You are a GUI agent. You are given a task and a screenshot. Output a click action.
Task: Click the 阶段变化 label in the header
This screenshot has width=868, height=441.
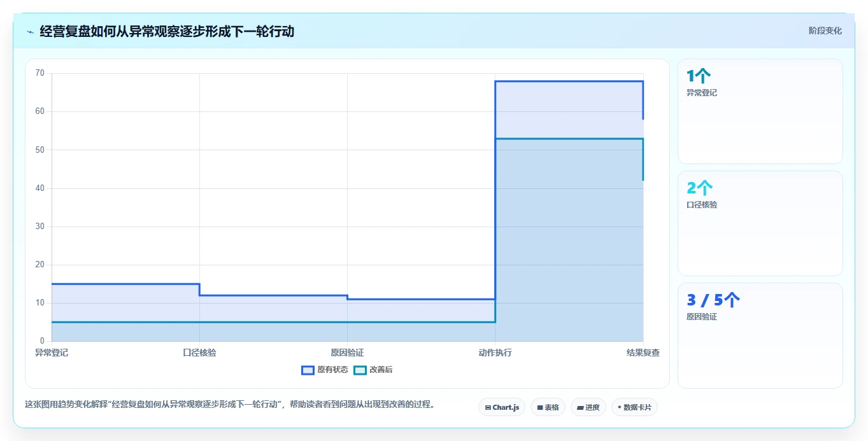point(825,31)
